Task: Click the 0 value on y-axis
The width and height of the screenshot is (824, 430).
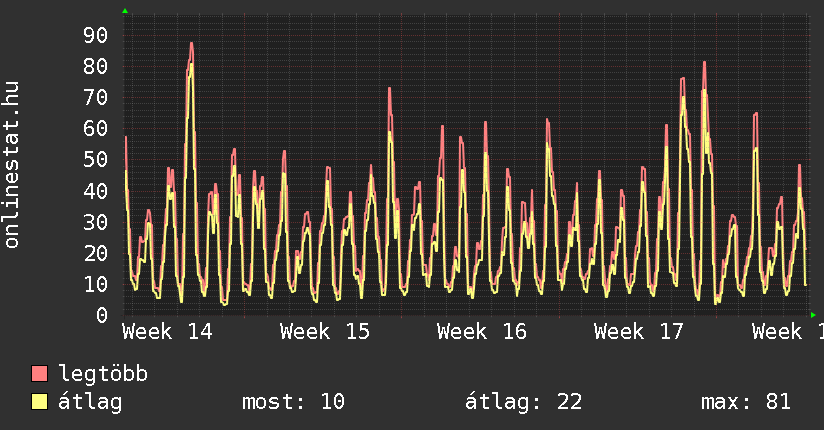Action: tap(101, 315)
